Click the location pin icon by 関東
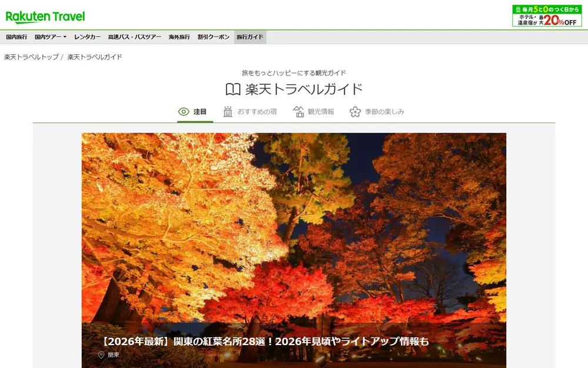 pyautogui.click(x=101, y=355)
